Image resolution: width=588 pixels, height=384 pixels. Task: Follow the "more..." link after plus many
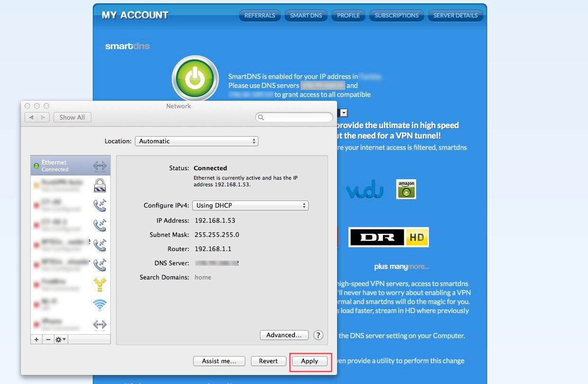tap(418, 266)
